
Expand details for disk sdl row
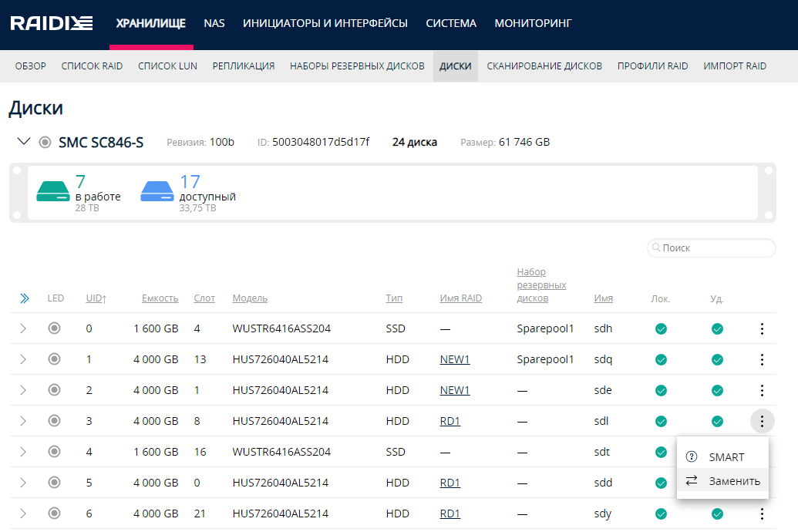(23, 422)
